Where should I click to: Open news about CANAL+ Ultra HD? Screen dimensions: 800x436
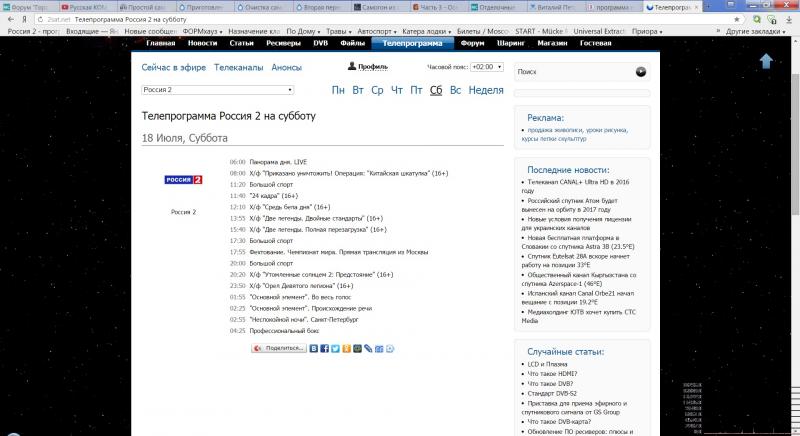[578, 186]
